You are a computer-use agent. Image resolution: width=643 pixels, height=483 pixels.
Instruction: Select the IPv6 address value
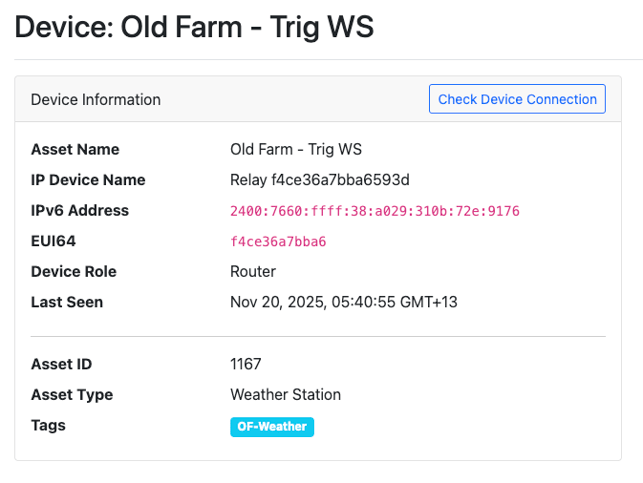tap(375, 211)
